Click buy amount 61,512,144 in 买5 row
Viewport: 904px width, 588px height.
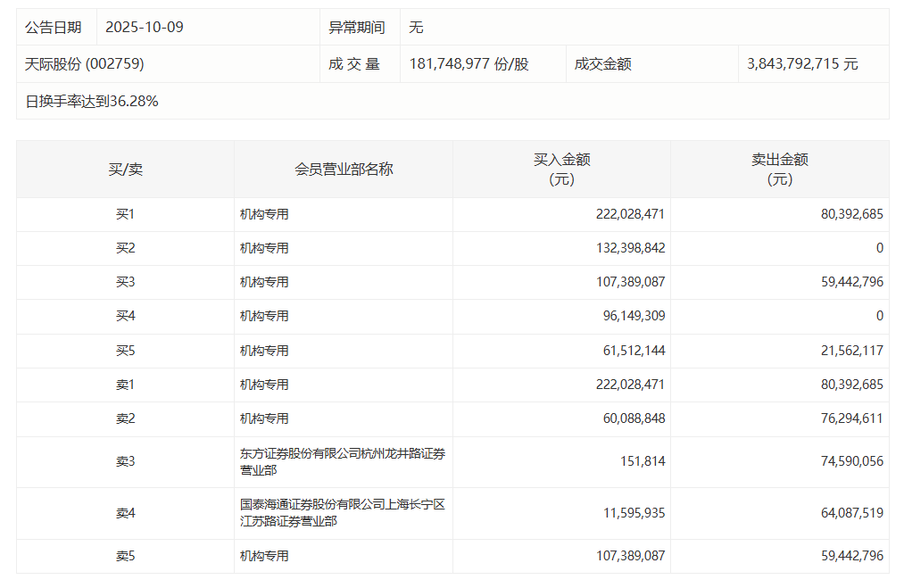[x=634, y=351]
